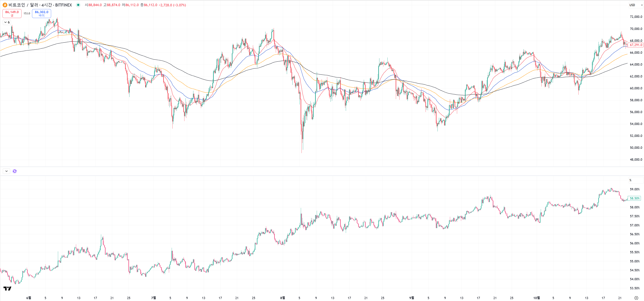Expand the collapsed indicator legend showing 6
Image resolution: width=644 pixels, height=301 pixels.
(7, 22)
